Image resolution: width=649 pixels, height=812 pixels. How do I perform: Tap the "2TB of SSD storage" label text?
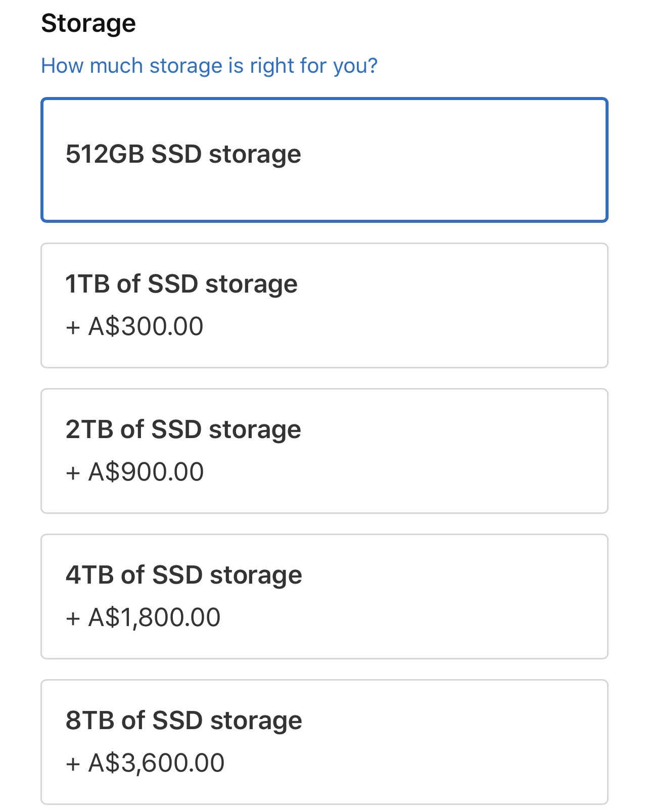183,429
